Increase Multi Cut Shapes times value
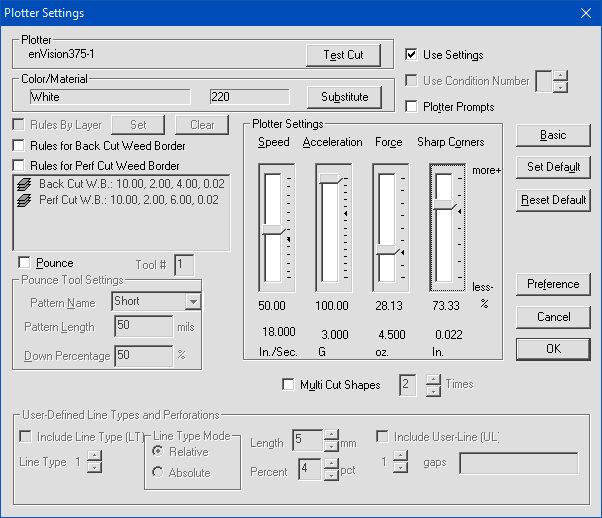Screen dimensions: 602x518 click(433, 380)
